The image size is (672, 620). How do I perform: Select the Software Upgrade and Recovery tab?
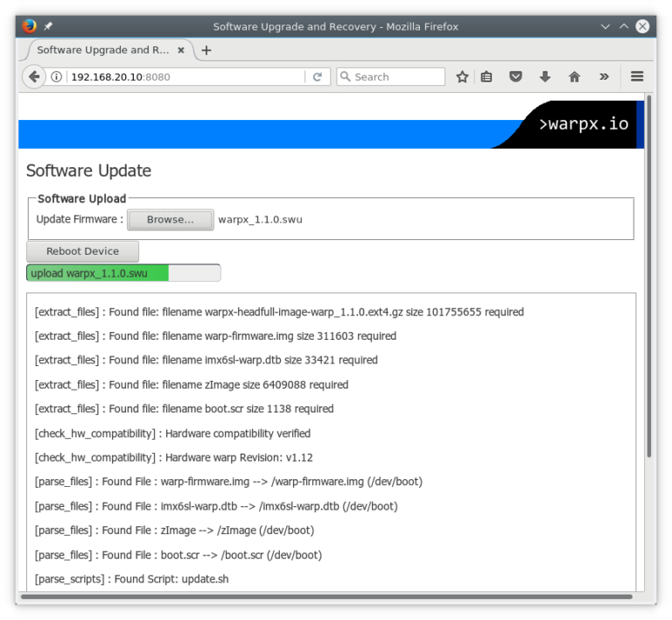coord(103,50)
